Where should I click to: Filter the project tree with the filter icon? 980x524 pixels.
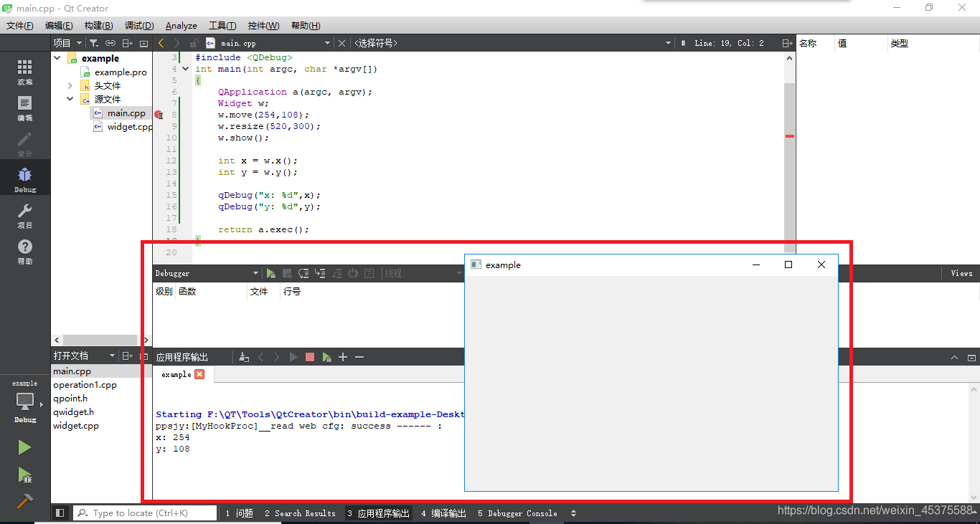click(x=94, y=42)
